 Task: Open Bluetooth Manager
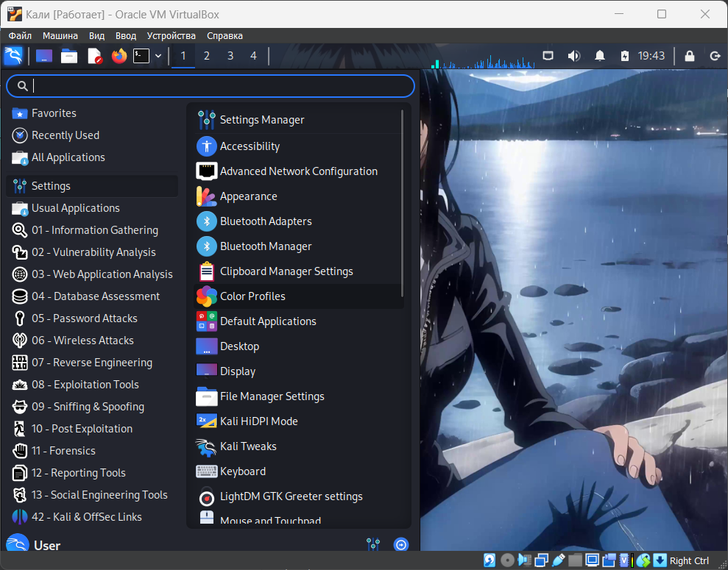[297, 246]
